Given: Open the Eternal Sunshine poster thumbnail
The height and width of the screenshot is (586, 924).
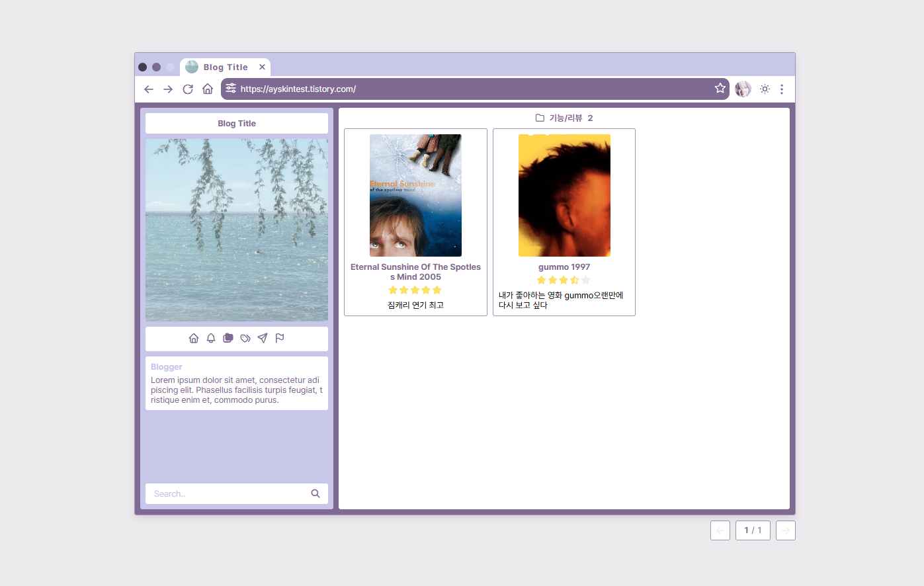Looking at the screenshot, I should 415,196.
